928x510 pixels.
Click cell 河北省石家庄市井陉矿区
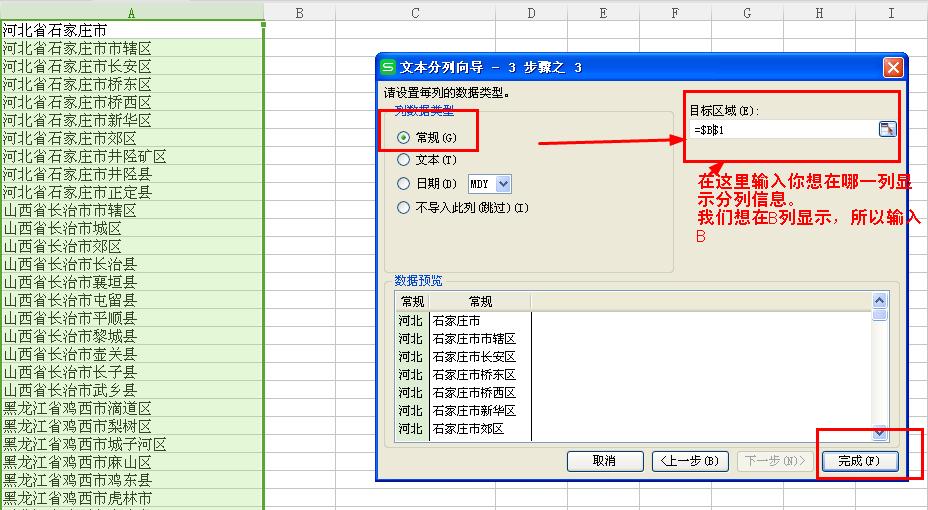[131, 156]
